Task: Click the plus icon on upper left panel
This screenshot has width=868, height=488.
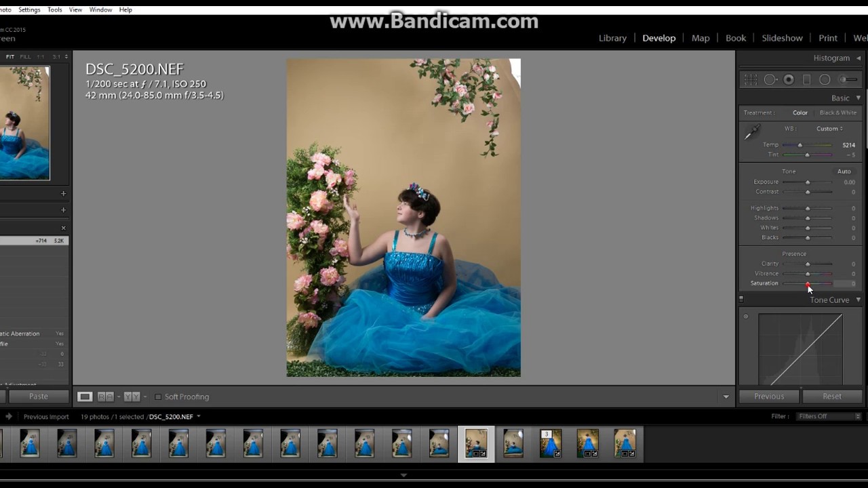Action: pos(64,193)
